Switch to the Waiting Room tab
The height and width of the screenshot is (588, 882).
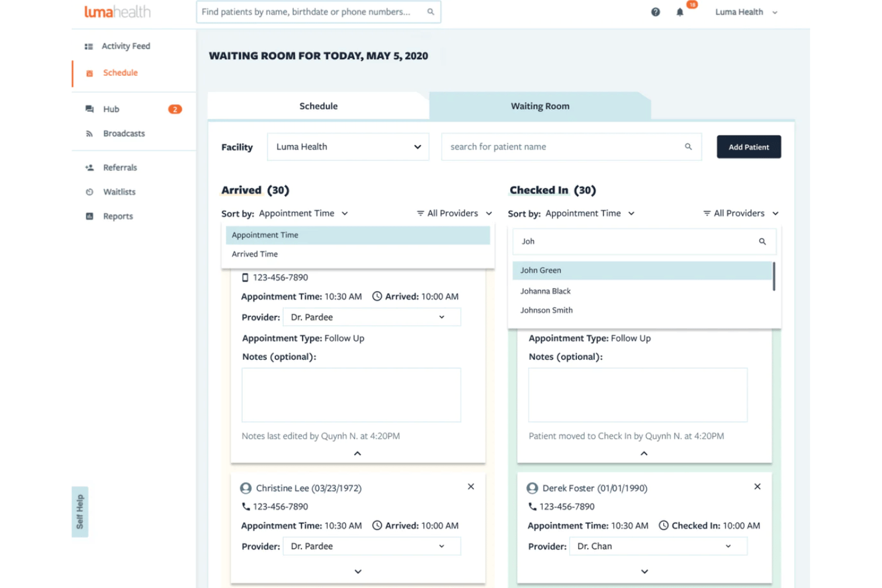click(x=540, y=106)
